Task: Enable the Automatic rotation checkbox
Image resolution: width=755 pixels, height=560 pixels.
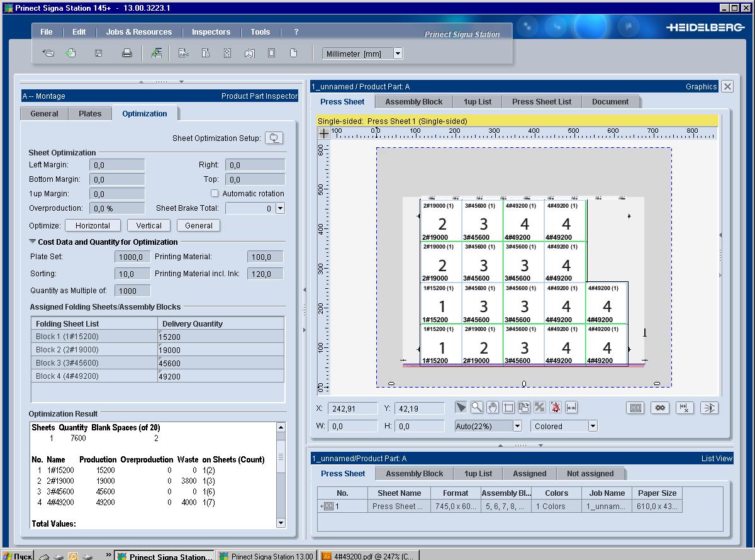Action: tap(215, 194)
